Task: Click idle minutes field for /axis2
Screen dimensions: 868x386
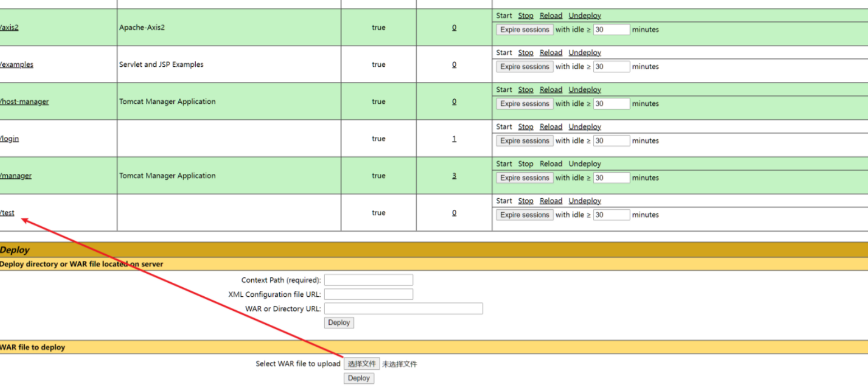Action: (x=612, y=30)
